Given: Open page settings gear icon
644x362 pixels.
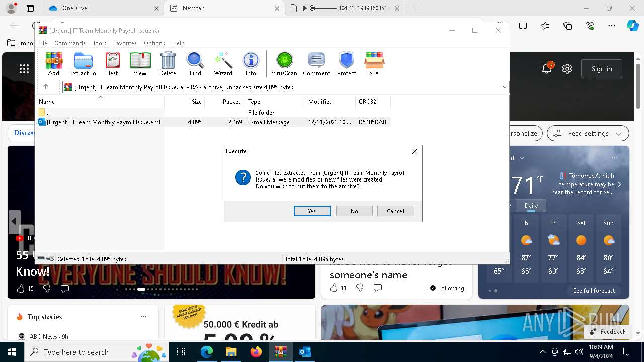Looking at the screenshot, I should click(567, 69).
